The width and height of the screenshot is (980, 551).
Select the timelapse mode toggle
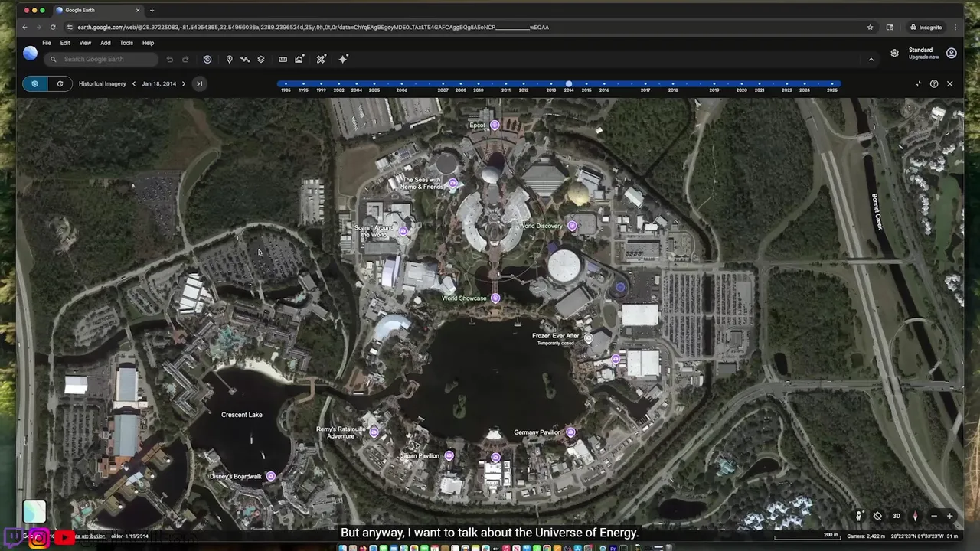coord(60,83)
